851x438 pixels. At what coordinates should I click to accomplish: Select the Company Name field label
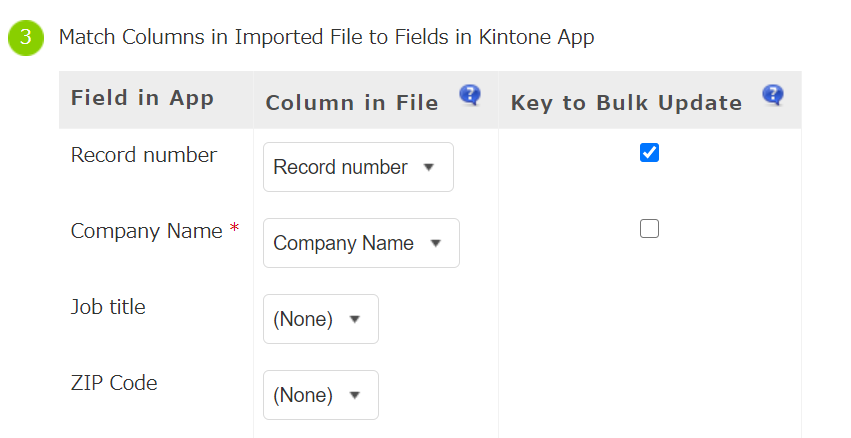coord(146,231)
